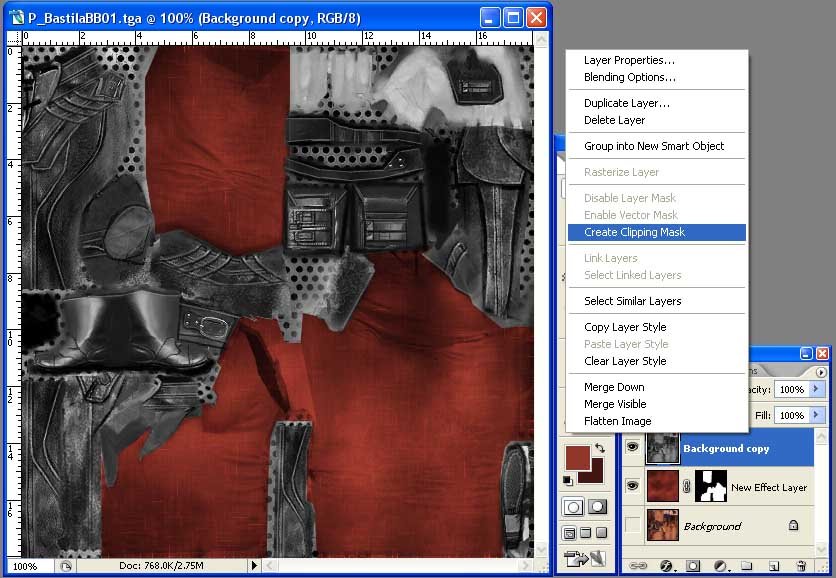Select Merge Down in context menu
The width and height of the screenshot is (836, 578).
[x=614, y=387]
